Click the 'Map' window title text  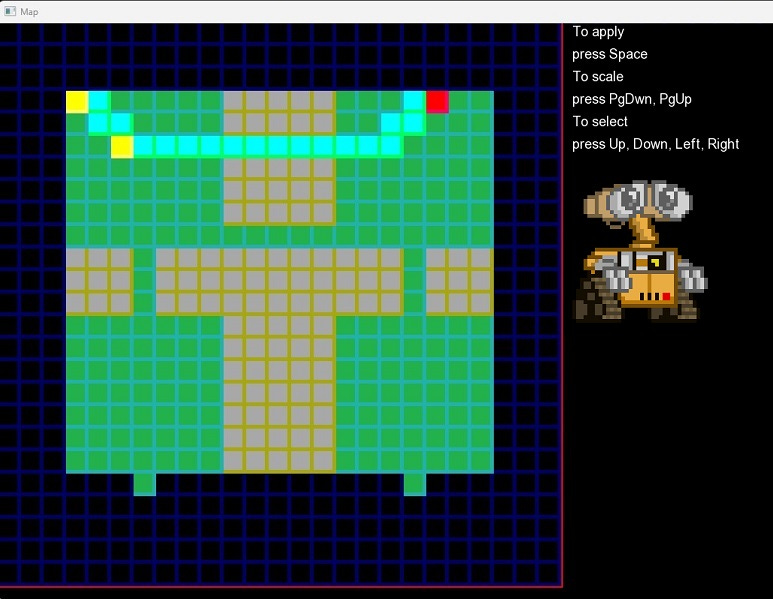pyautogui.click(x=29, y=11)
